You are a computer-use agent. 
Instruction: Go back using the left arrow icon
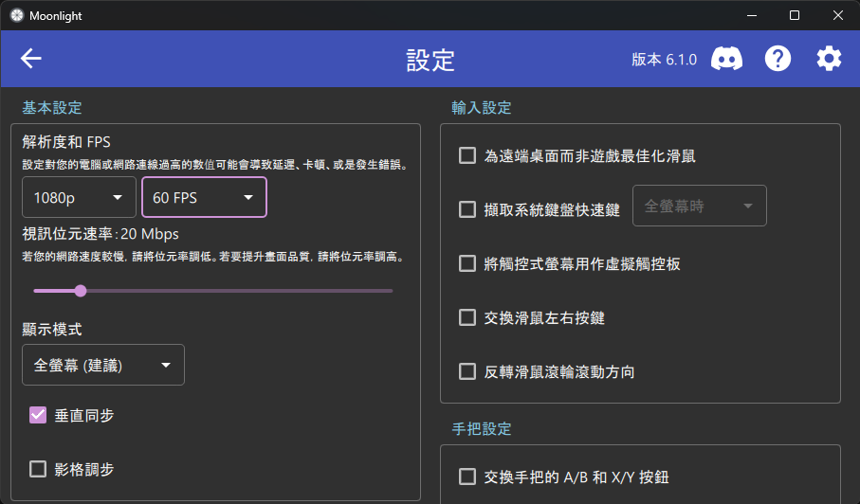(x=30, y=59)
